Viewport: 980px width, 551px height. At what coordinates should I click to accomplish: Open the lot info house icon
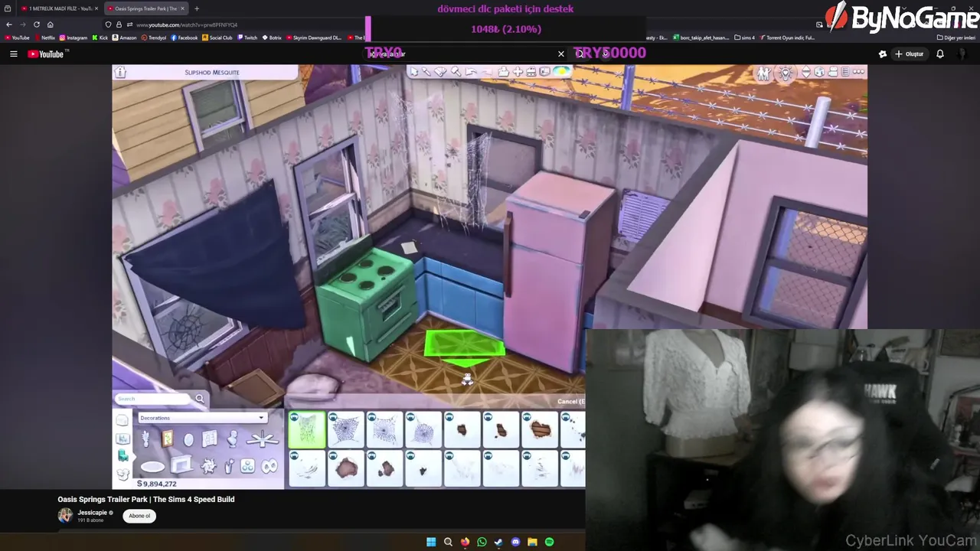pyautogui.click(x=120, y=72)
